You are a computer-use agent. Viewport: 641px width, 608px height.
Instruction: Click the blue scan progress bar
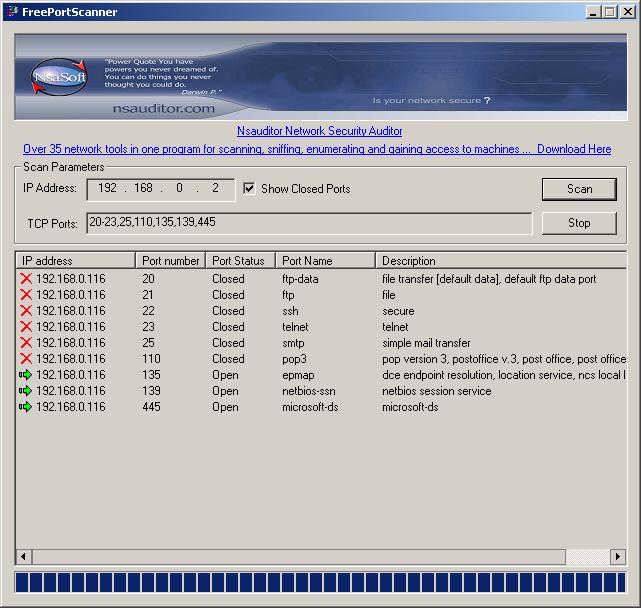click(x=320, y=582)
